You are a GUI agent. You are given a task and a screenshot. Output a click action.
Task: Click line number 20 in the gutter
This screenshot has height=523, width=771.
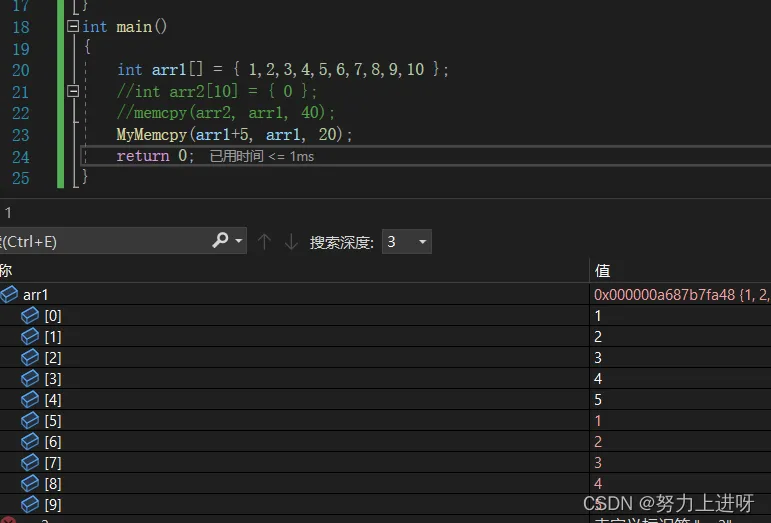coord(21,70)
